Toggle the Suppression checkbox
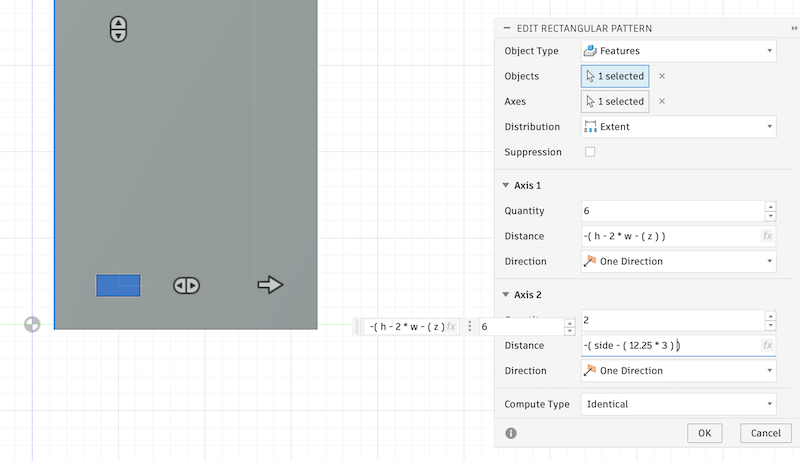 coord(590,152)
